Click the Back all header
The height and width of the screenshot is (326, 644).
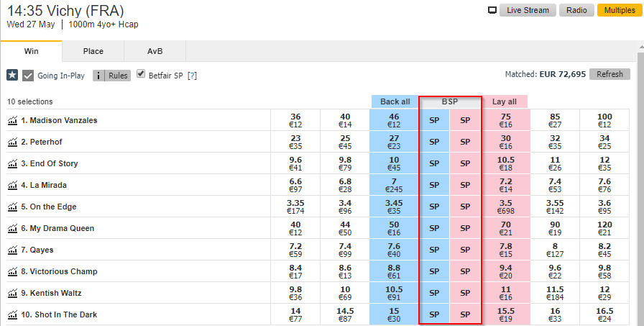click(395, 101)
